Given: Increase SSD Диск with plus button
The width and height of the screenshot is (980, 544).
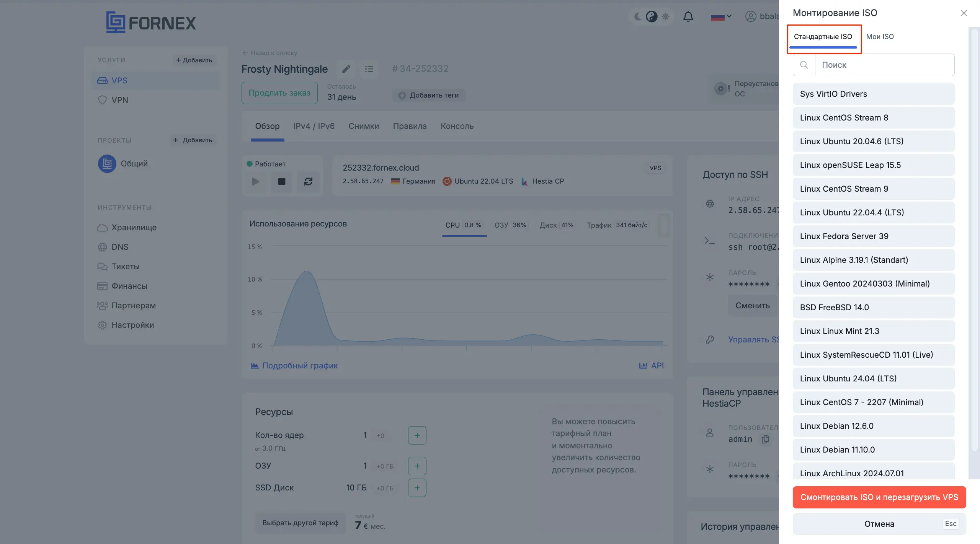Looking at the screenshot, I should tap(417, 488).
